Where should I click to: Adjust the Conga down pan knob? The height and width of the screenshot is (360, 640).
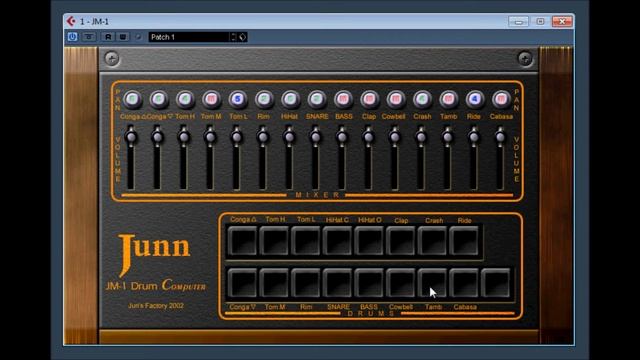[x=159, y=99]
